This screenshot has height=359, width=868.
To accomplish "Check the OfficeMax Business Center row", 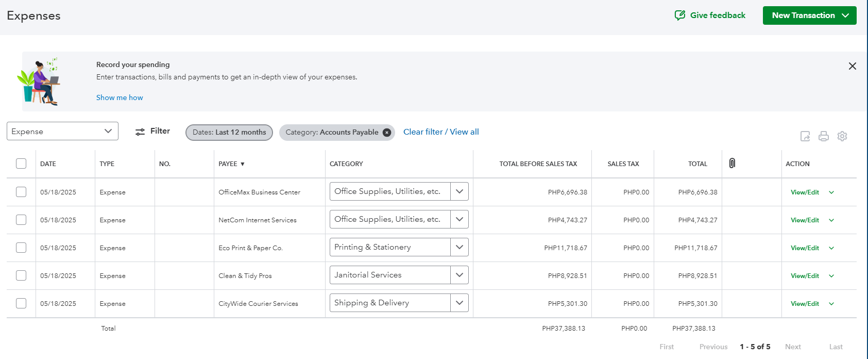I will [21, 192].
